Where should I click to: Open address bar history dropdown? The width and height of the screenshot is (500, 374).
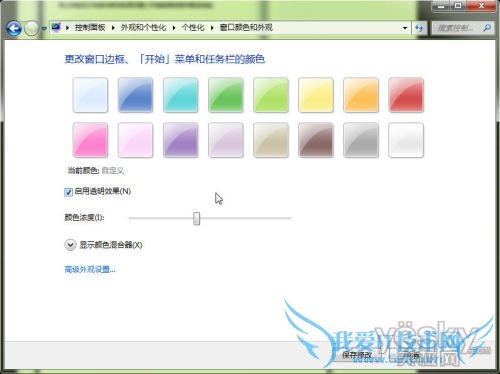405,28
